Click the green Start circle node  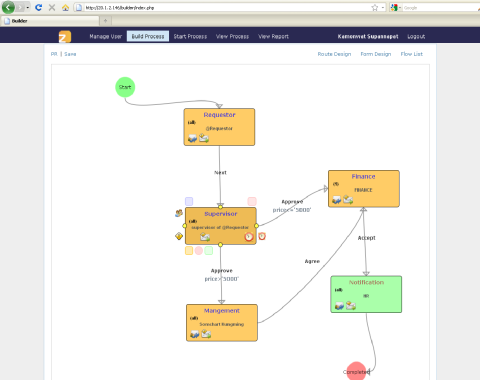(x=125, y=87)
